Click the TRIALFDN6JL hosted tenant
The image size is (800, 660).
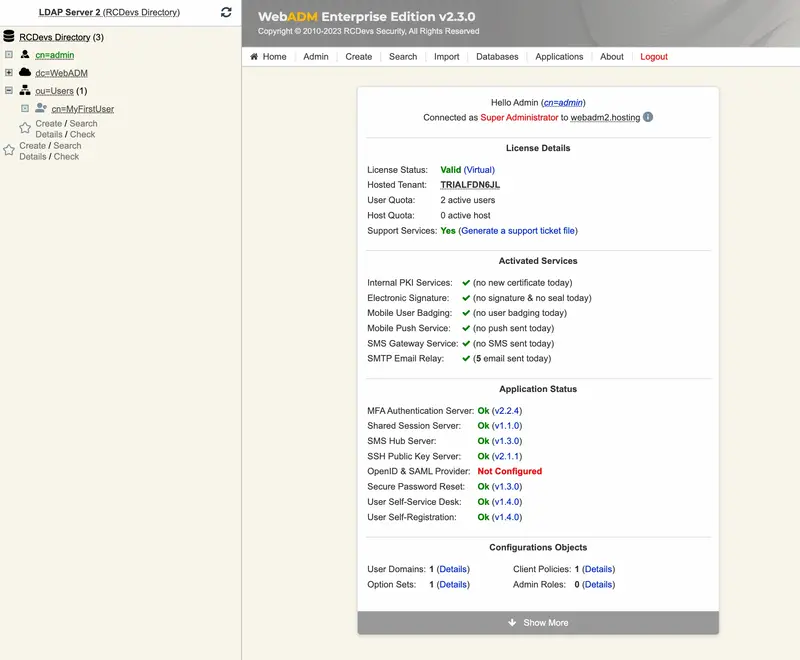point(470,185)
